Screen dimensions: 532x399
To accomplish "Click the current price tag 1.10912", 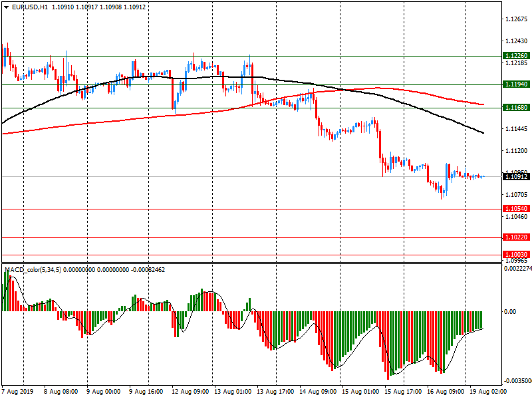I will pos(516,176).
